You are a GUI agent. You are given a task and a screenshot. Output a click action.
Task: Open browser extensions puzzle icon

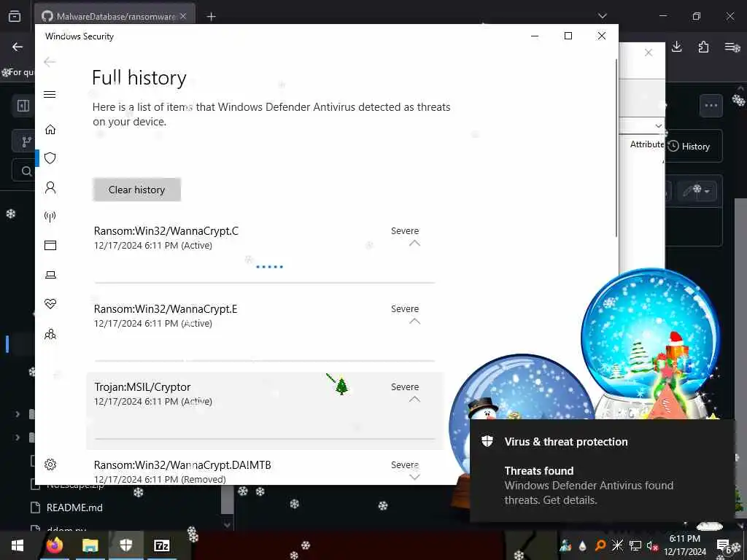[703, 47]
